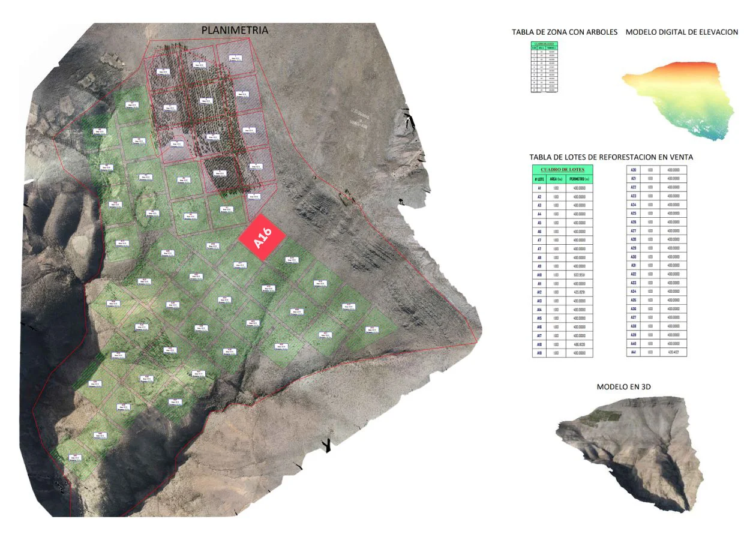This screenshot has height=540, width=756.
Task: Click the red A16 lot marker
Action: tap(262, 237)
